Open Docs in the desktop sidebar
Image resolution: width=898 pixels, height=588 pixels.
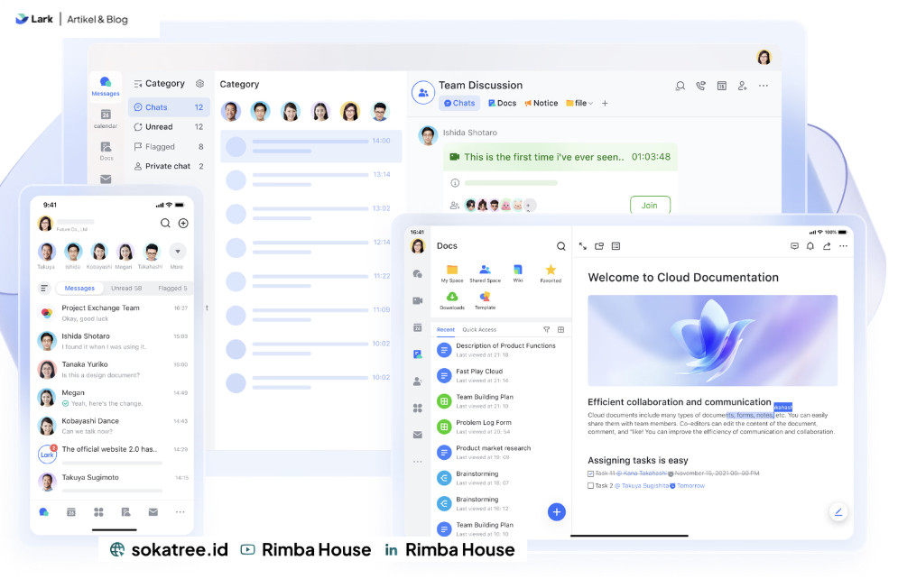pyautogui.click(x=106, y=151)
